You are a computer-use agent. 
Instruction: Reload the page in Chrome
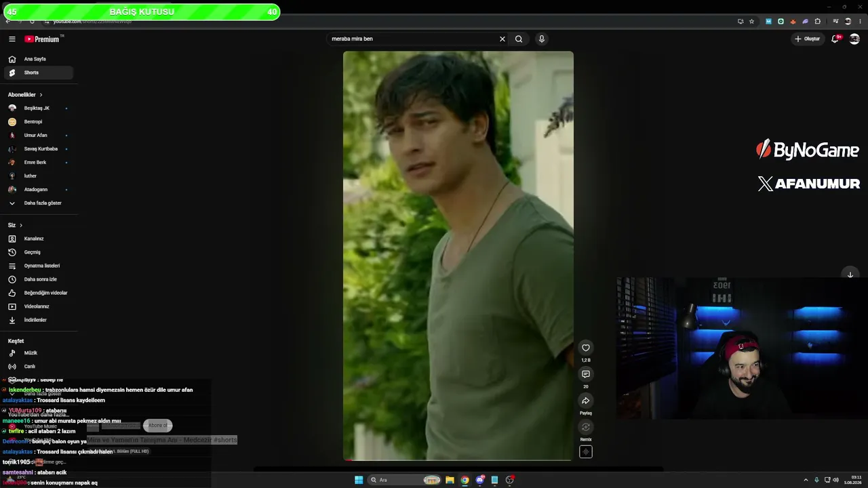tap(31, 22)
